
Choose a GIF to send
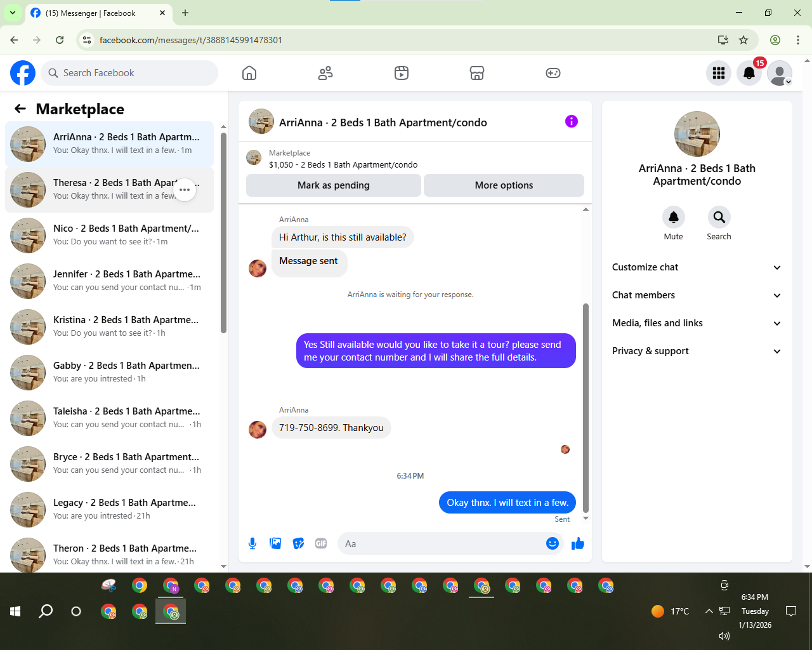[x=321, y=543]
